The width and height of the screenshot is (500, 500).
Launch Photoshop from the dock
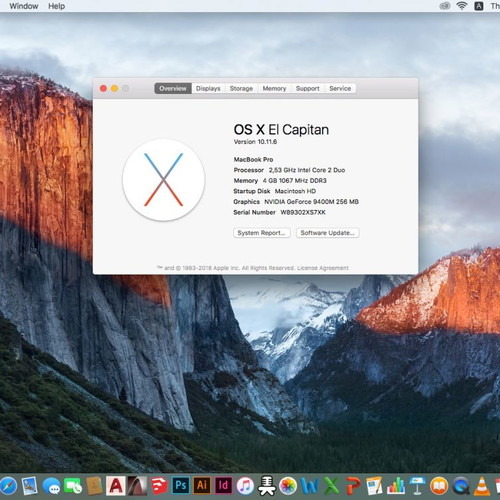tap(181, 485)
